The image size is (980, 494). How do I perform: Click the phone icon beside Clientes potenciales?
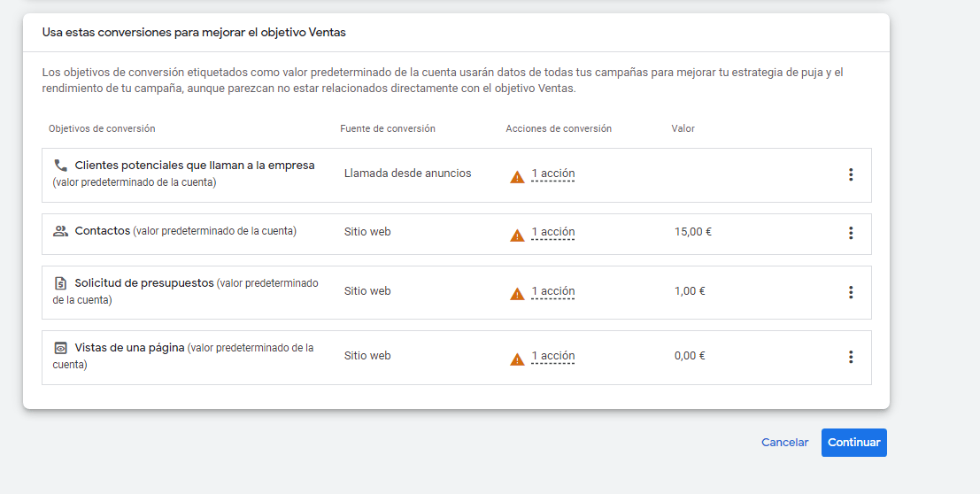coord(60,165)
